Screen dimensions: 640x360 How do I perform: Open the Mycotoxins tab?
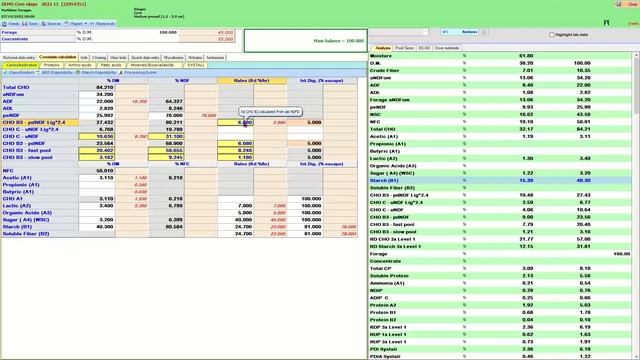point(173,58)
